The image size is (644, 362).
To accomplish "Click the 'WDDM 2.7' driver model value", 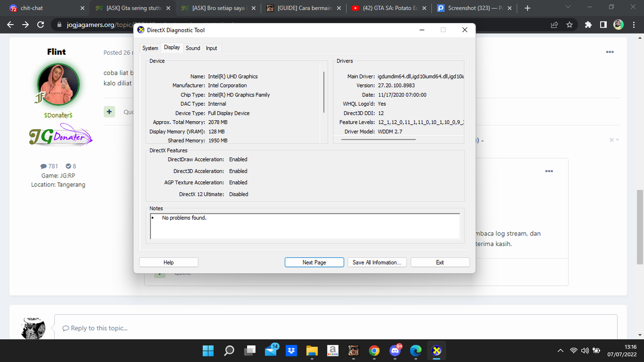I will (x=390, y=131).
